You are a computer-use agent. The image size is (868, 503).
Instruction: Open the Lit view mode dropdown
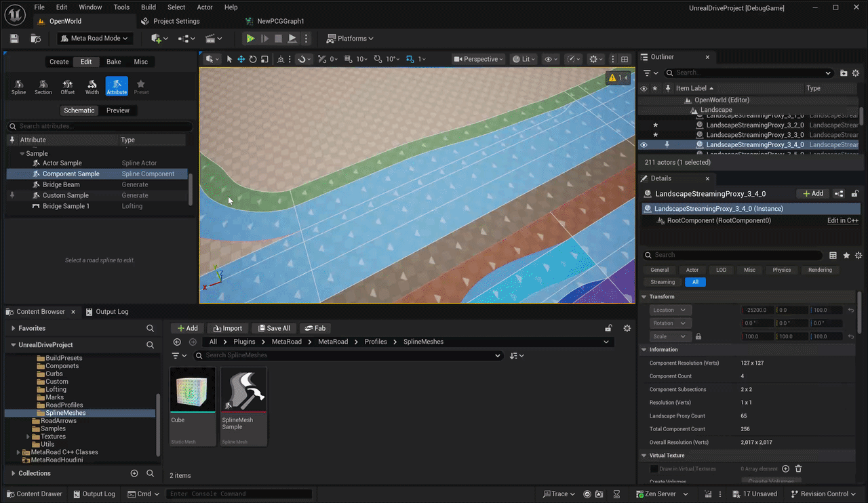point(524,59)
